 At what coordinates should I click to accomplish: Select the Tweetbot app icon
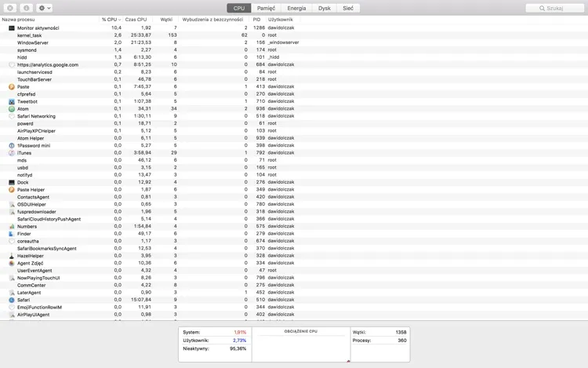click(12, 102)
